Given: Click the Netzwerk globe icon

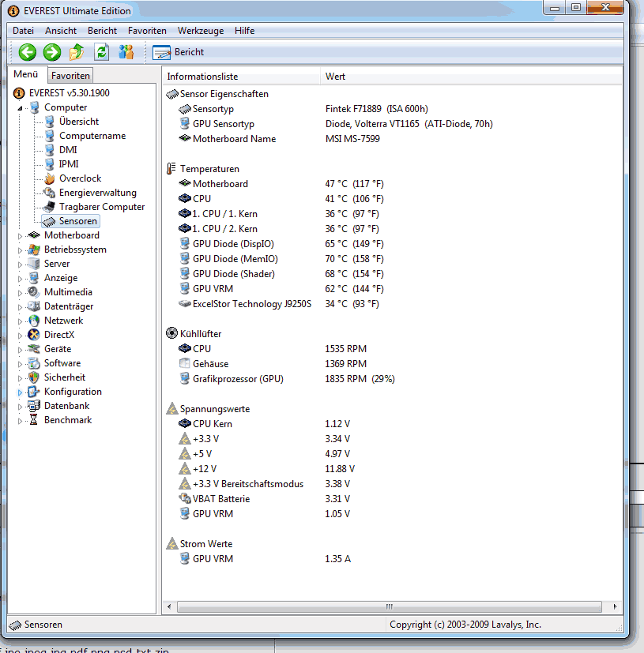Looking at the screenshot, I should (x=34, y=321).
